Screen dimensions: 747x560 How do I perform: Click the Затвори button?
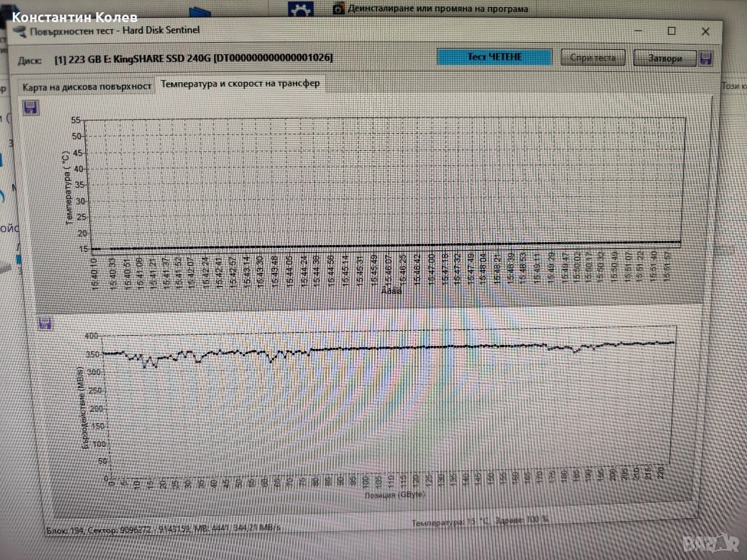coord(665,58)
